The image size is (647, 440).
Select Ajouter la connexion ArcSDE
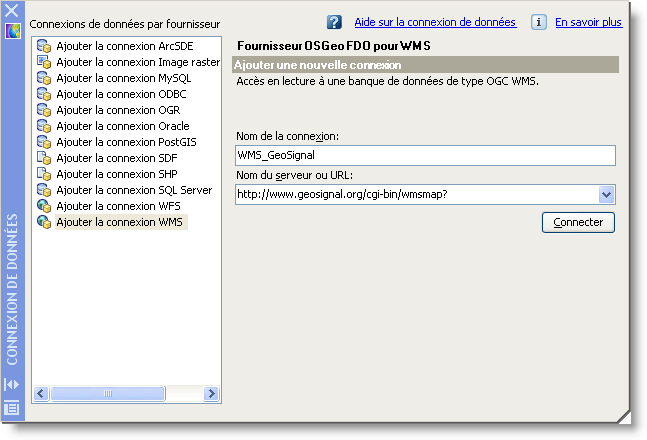pos(124,46)
